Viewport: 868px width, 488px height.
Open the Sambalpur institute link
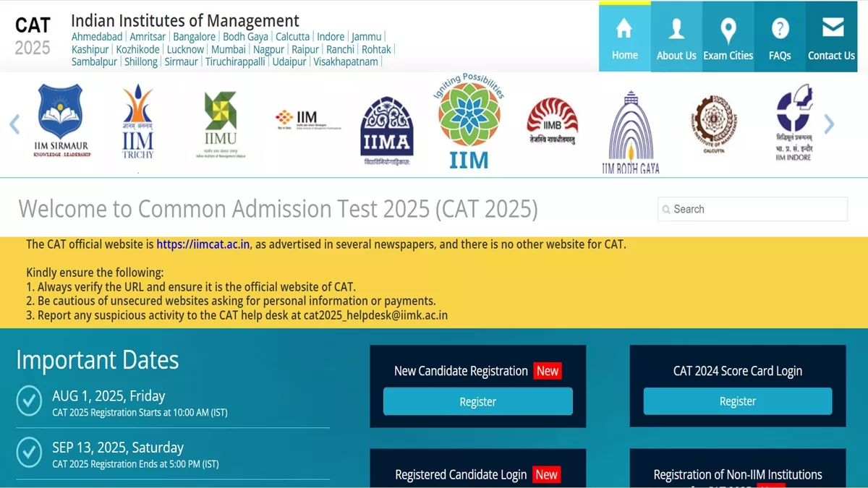(94, 62)
